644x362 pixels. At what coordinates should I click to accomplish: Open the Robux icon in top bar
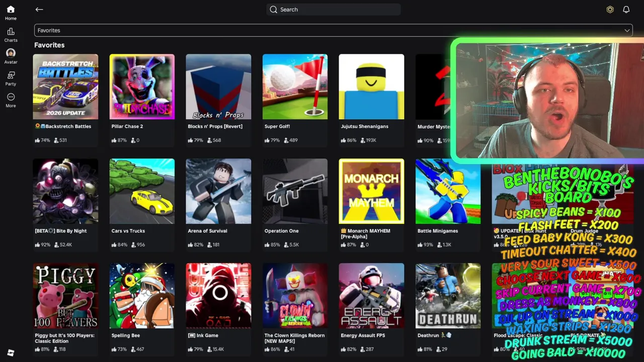coord(610,10)
